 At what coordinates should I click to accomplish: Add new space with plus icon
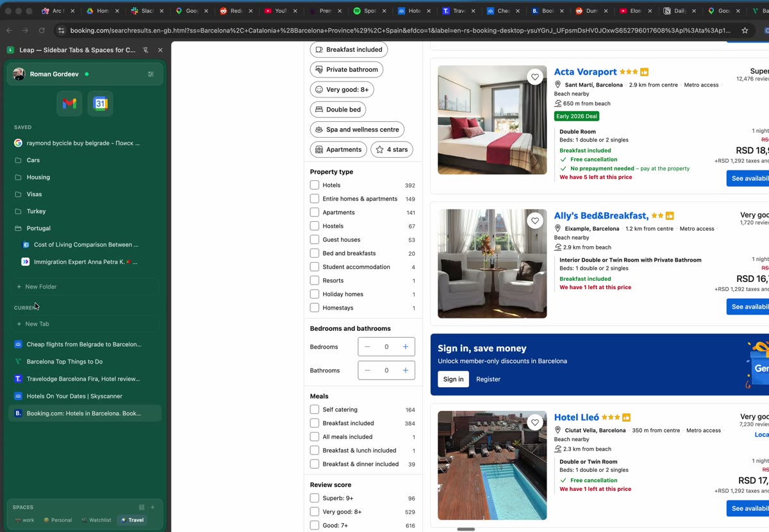point(153,507)
